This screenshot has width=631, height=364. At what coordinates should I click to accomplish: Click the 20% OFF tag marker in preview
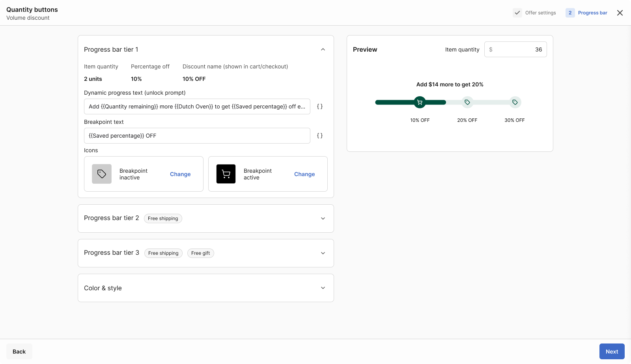point(467,102)
